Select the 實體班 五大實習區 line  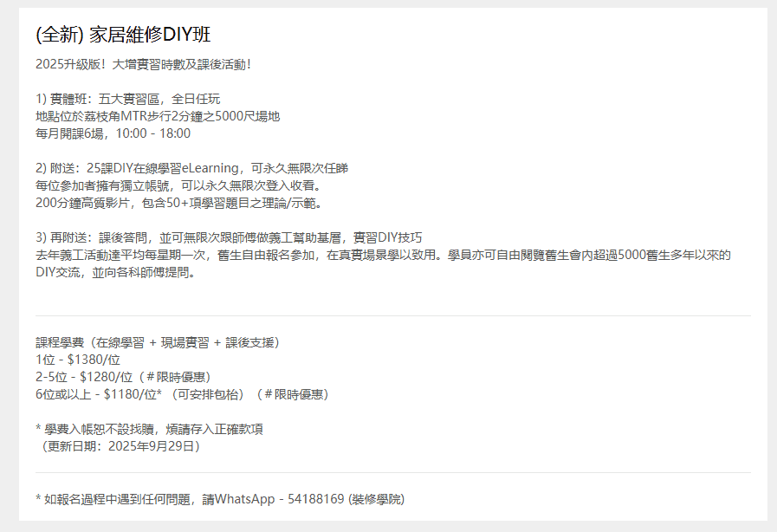[128, 100]
